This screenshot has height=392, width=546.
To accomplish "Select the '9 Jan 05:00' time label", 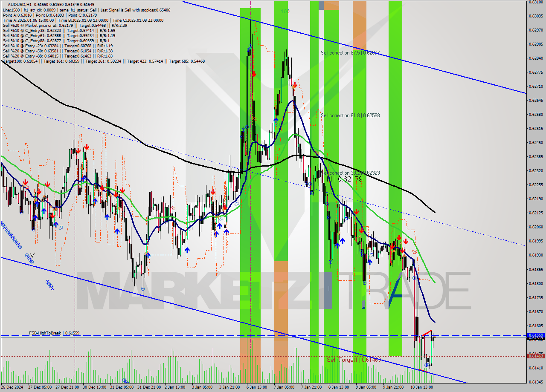I will (366, 387).
